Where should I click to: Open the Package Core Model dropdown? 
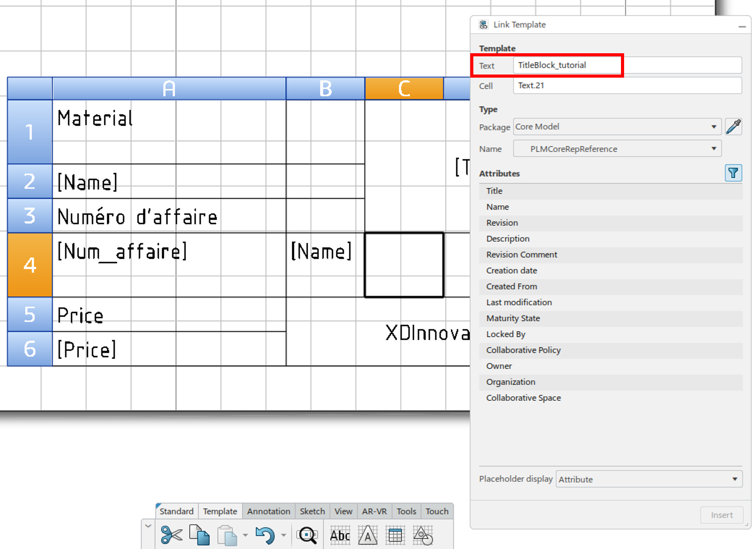tap(714, 127)
